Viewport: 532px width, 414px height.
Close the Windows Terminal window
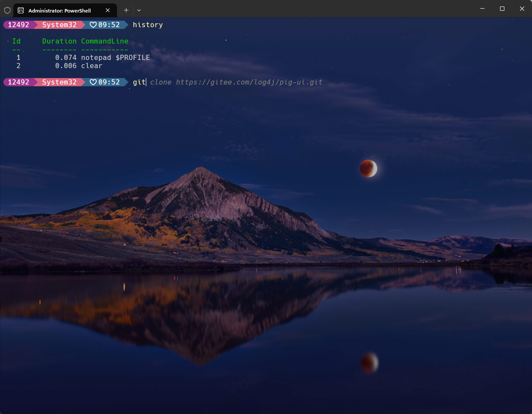522,9
